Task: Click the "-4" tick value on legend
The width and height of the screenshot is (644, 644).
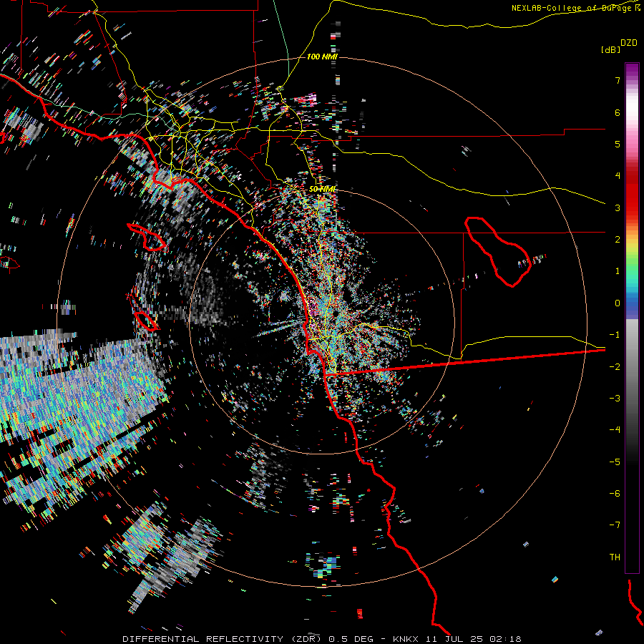Action: pyautogui.click(x=615, y=430)
